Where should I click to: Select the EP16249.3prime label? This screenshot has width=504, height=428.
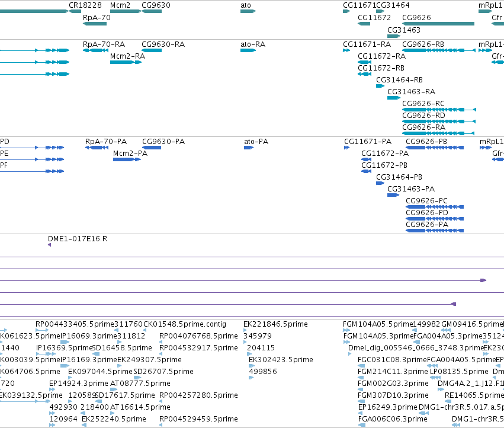(x=388, y=407)
